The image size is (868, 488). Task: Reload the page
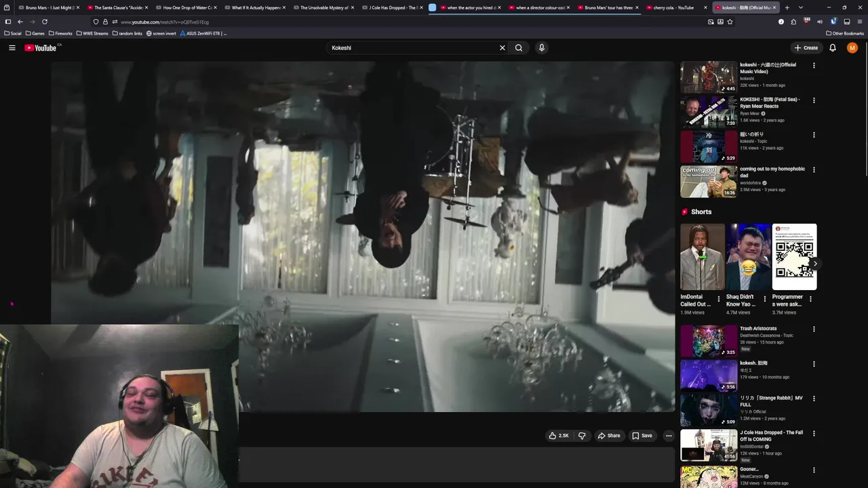[x=45, y=22]
